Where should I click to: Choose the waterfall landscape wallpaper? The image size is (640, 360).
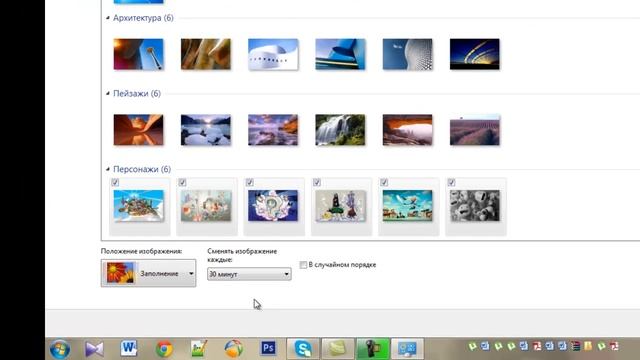pyautogui.click(x=340, y=130)
